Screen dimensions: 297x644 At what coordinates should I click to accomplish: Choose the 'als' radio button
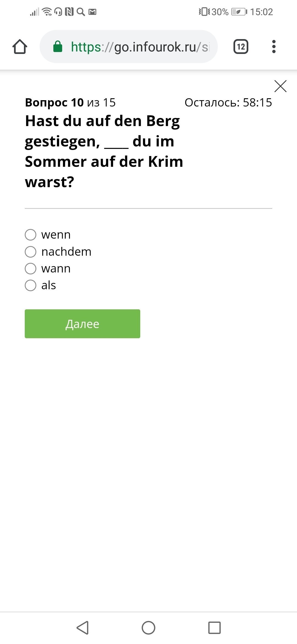coord(31,285)
